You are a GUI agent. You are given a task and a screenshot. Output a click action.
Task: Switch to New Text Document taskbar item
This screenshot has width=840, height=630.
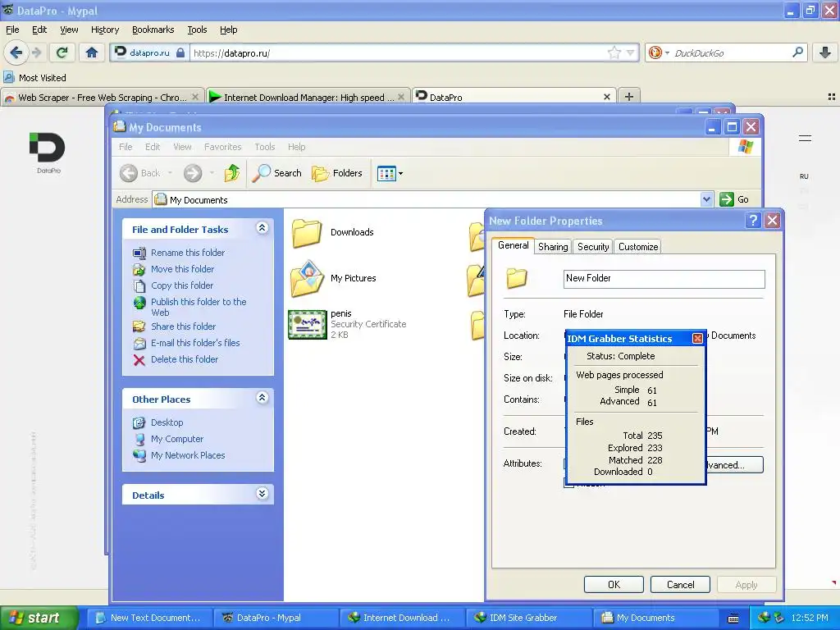(151, 618)
